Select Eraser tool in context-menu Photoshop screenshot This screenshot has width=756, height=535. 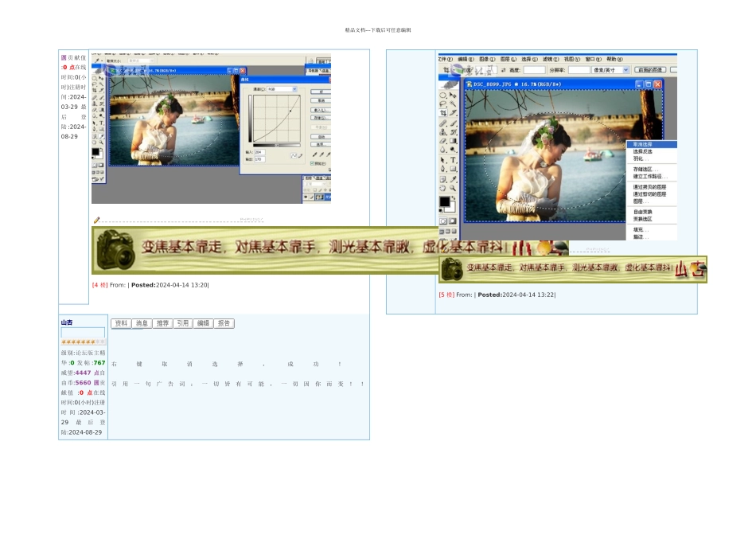442,141
